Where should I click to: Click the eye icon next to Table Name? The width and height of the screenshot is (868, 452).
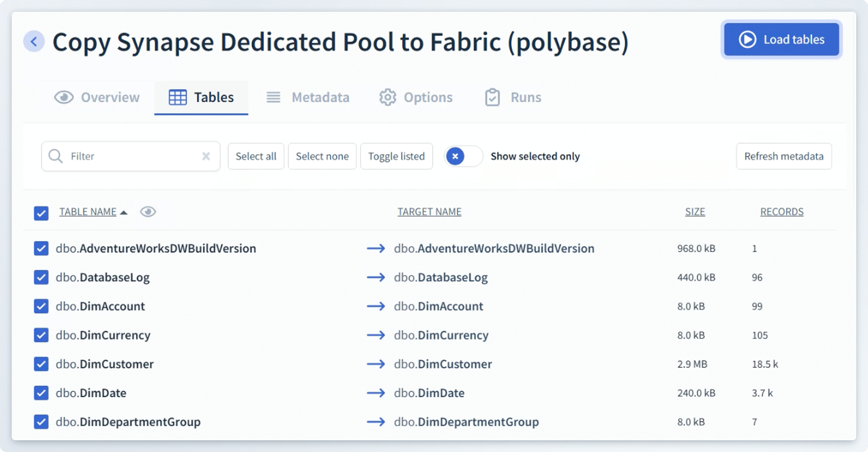pyautogui.click(x=148, y=212)
